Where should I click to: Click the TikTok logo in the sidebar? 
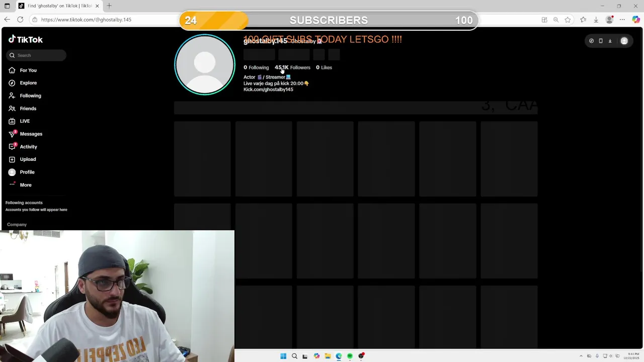pos(26,39)
